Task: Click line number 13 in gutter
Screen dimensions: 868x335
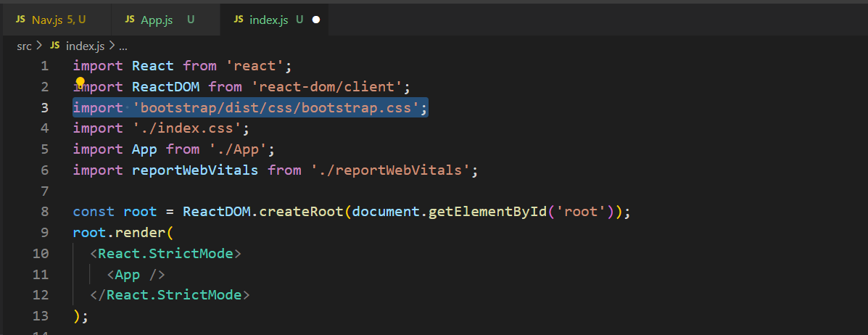Action: 41,316
